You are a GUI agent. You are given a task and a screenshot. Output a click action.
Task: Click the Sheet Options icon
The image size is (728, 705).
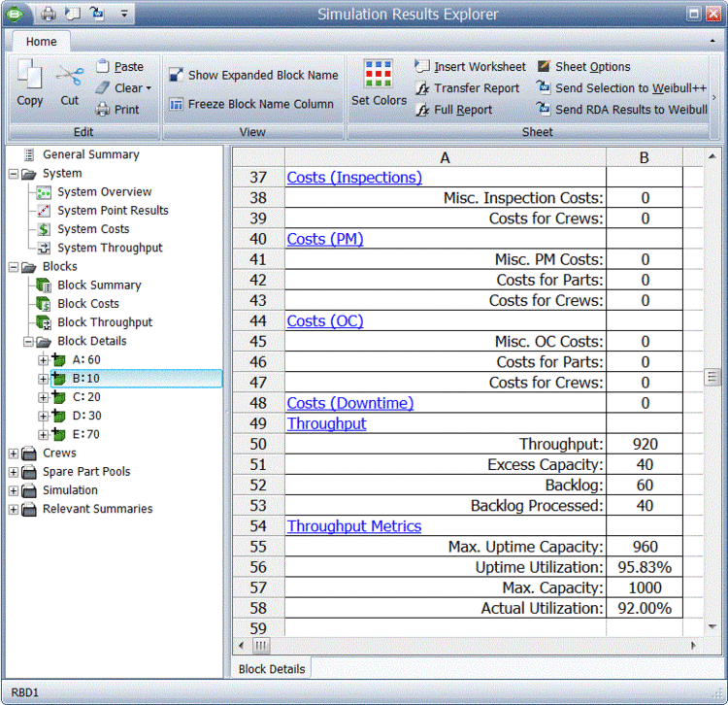point(544,66)
